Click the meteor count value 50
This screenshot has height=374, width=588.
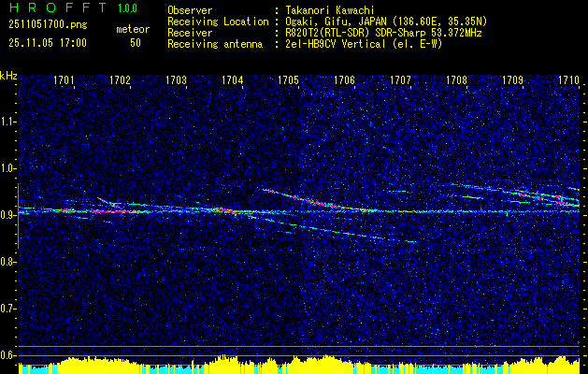tap(136, 43)
